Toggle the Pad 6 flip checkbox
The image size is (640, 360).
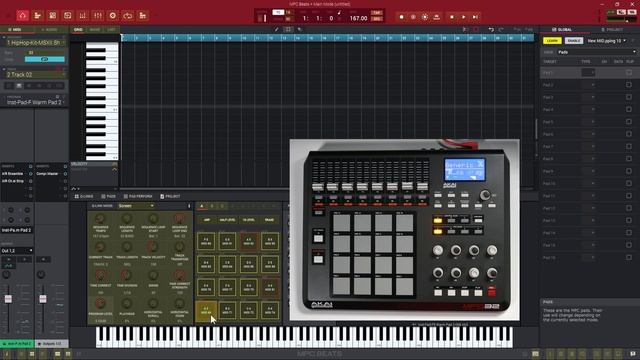[629, 134]
